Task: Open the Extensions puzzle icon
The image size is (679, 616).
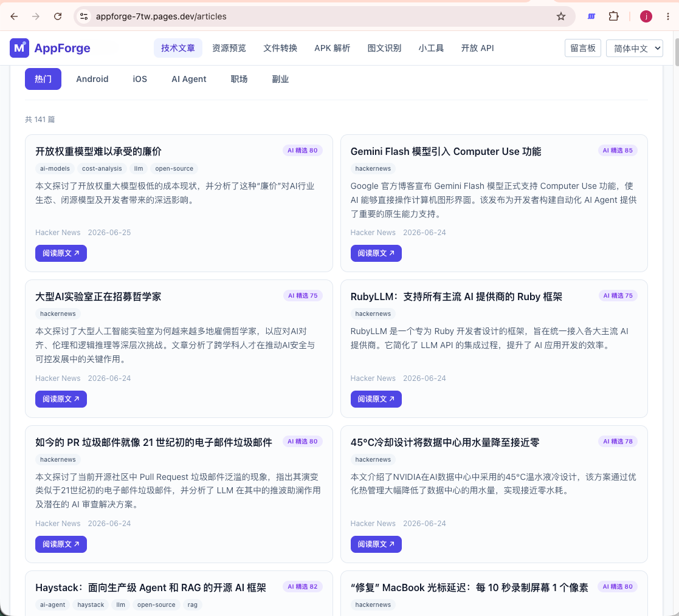Action: tap(613, 16)
